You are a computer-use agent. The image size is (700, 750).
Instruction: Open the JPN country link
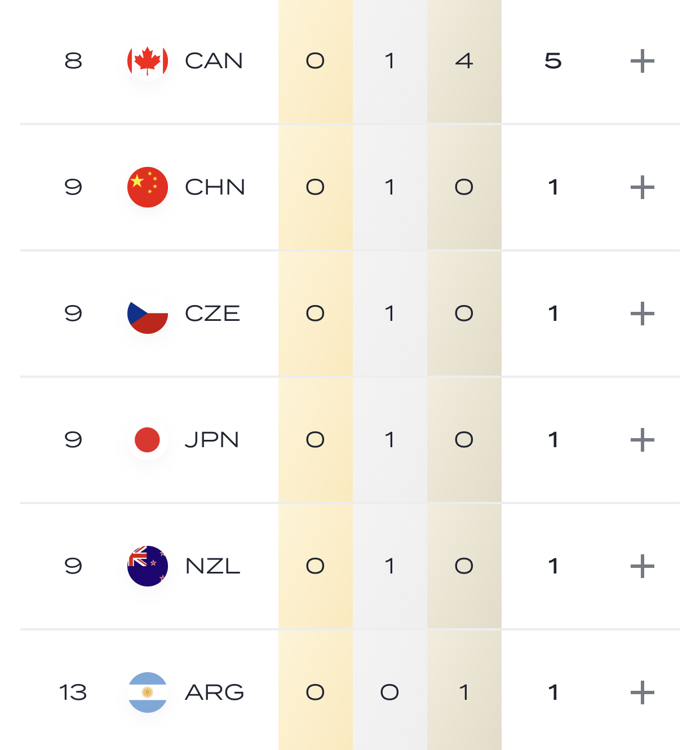(212, 440)
